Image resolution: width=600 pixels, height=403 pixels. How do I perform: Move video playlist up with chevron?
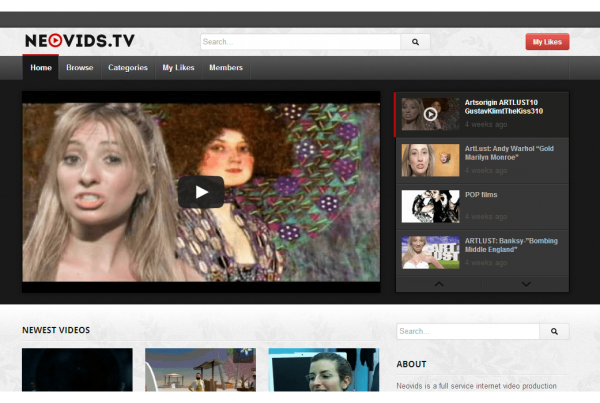coord(439,284)
